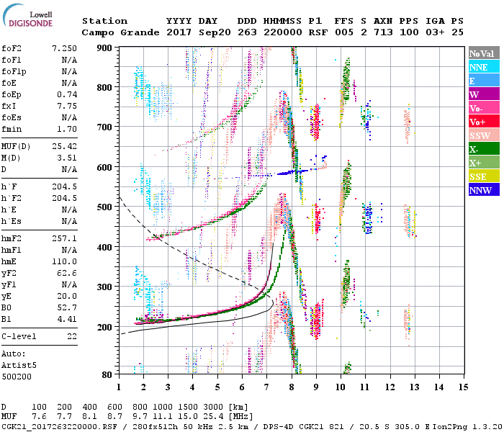Click the PS value 25
This screenshot has width=504, height=432.
[457, 32]
